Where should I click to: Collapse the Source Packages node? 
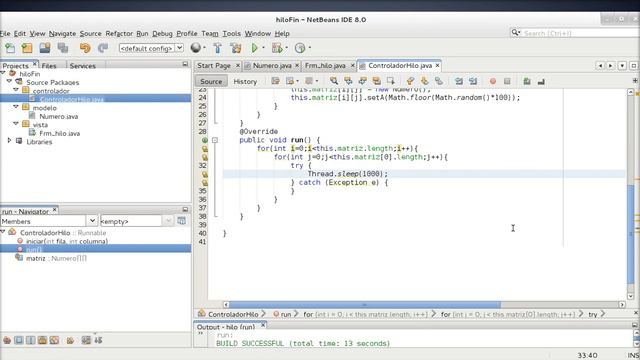click(10, 82)
